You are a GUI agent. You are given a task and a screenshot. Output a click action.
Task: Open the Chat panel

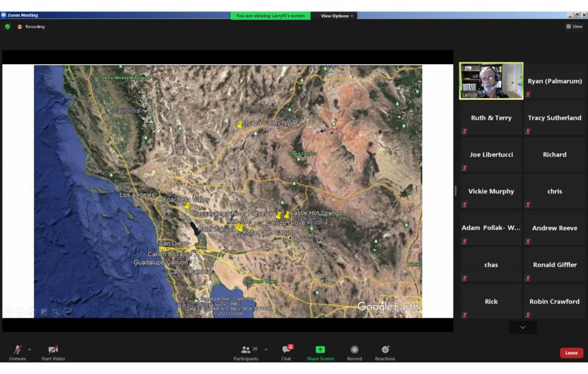click(x=286, y=350)
